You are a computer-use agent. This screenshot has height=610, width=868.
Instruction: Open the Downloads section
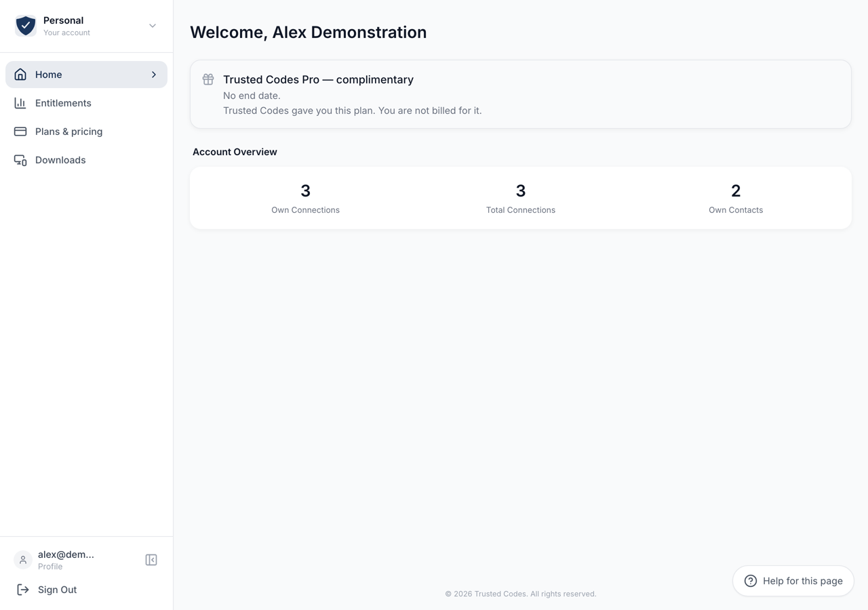tap(86, 160)
